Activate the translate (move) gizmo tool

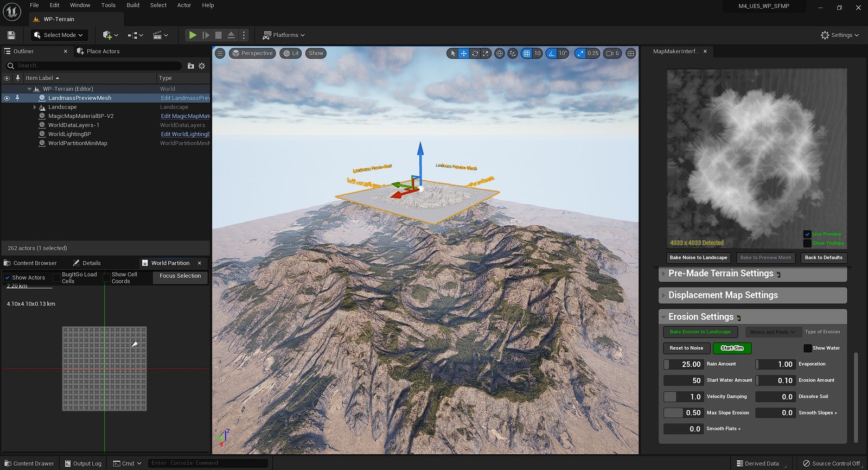point(464,53)
